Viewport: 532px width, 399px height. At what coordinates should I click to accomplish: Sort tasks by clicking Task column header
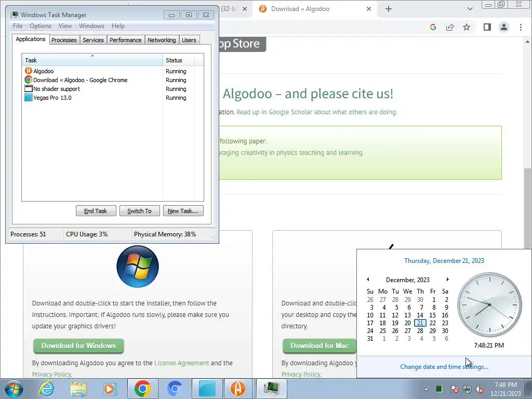point(92,60)
